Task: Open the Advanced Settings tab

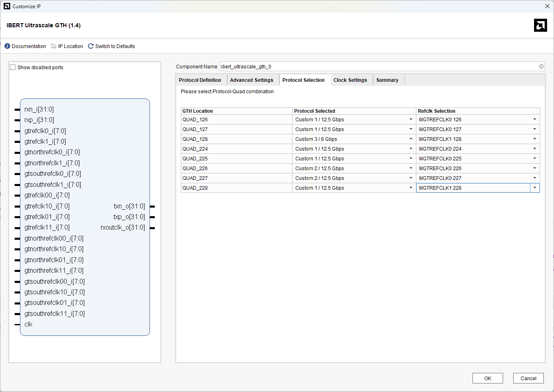Action: click(251, 80)
